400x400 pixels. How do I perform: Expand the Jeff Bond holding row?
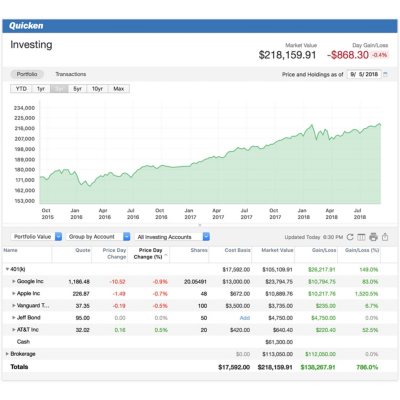pyautogui.click(x=14, y=317)
